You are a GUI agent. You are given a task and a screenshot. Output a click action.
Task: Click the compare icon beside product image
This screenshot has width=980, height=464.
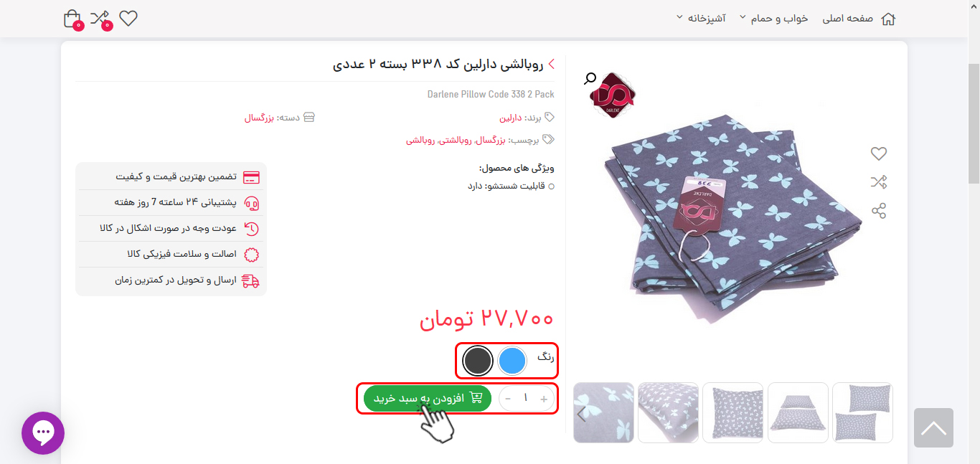[879, 182]
